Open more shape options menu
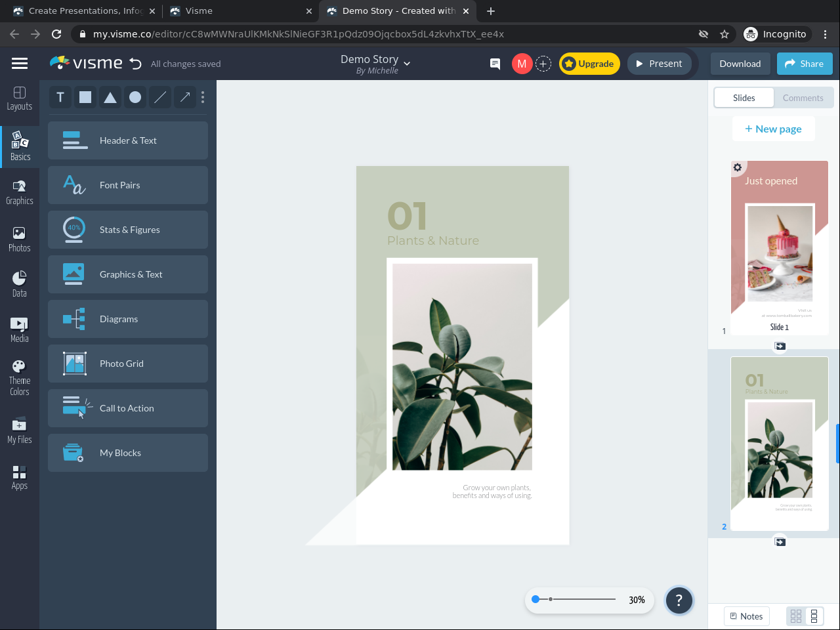The width and height of the screenshot is (840, 630). coord(203,97)
